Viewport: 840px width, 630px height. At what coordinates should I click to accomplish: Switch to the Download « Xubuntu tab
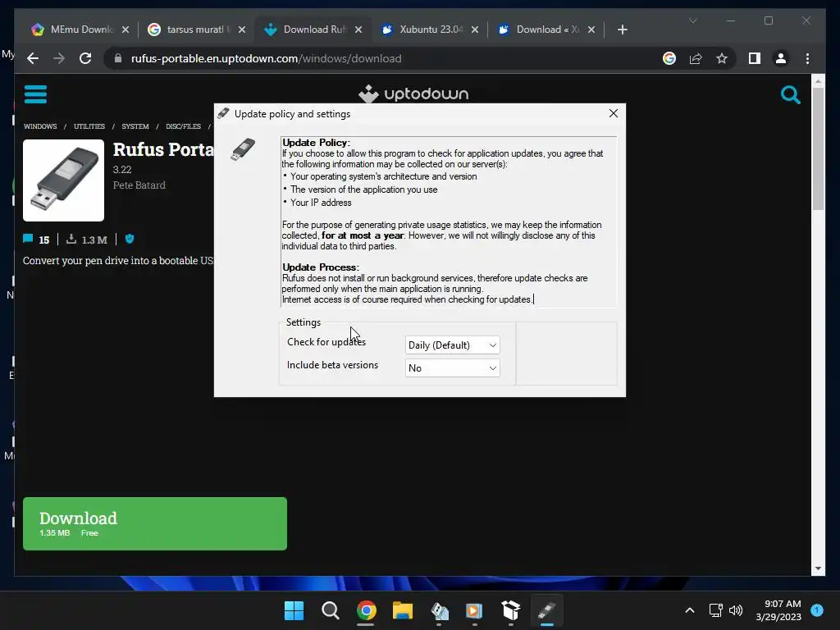(x=547, y=30)
